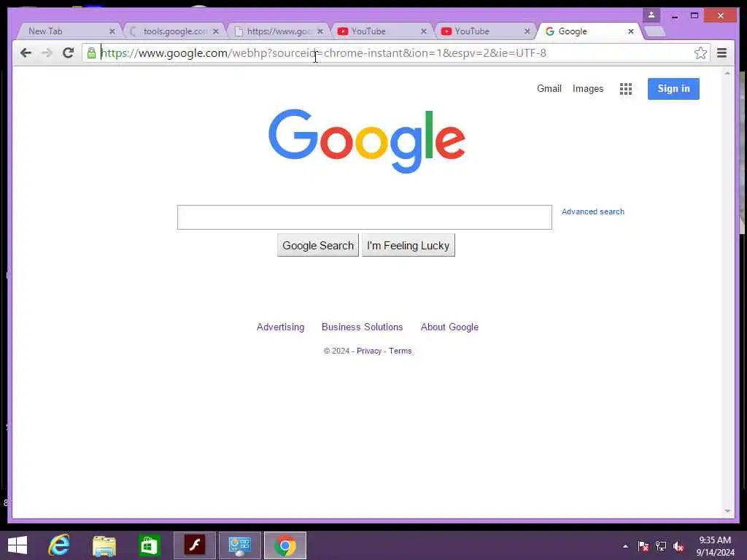The height and width of the screenshot is (560, 747).
Task: Open the Advertising link
Action: click(x=280, y=327)
